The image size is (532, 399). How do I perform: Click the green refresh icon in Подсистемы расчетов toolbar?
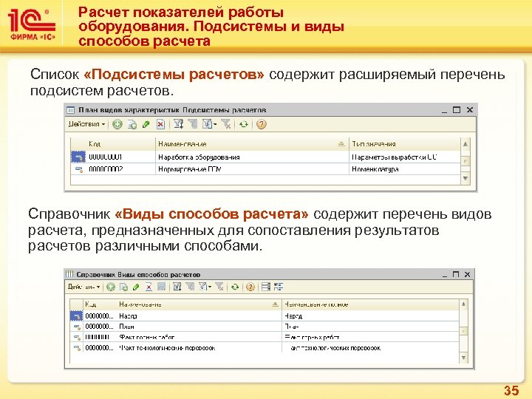point(244,125)
